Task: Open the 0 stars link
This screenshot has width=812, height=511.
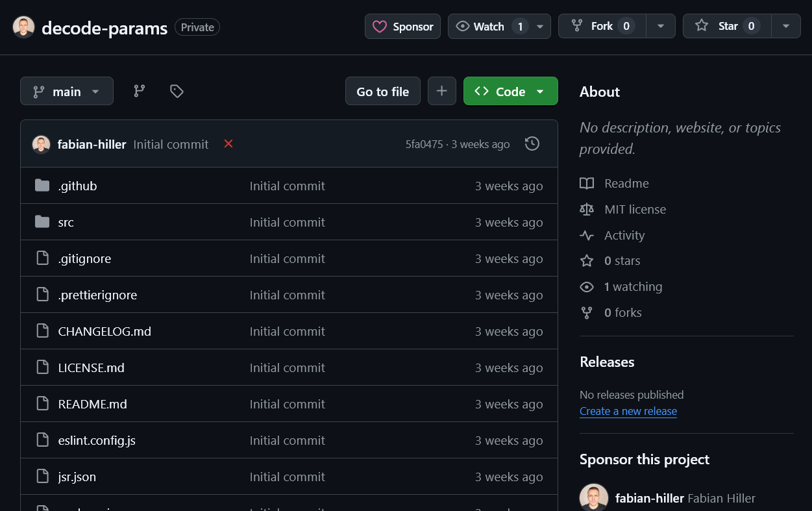Action: (x=622, y=260)
